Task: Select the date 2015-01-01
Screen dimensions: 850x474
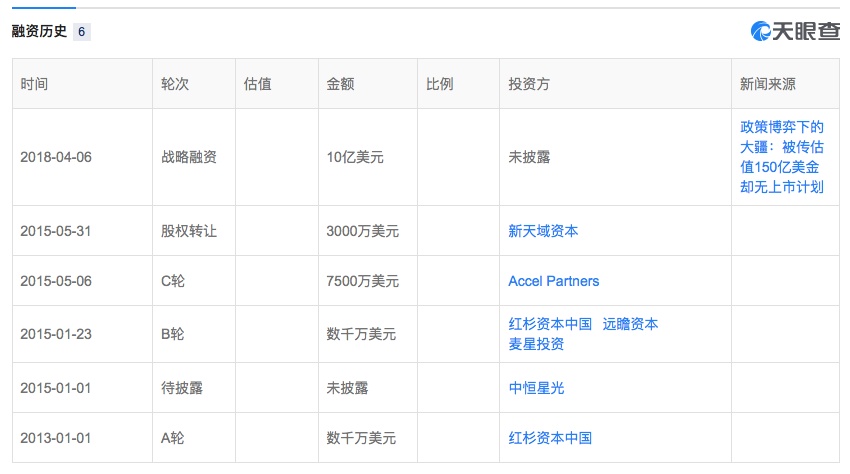Action: click(x=56, y=388)
